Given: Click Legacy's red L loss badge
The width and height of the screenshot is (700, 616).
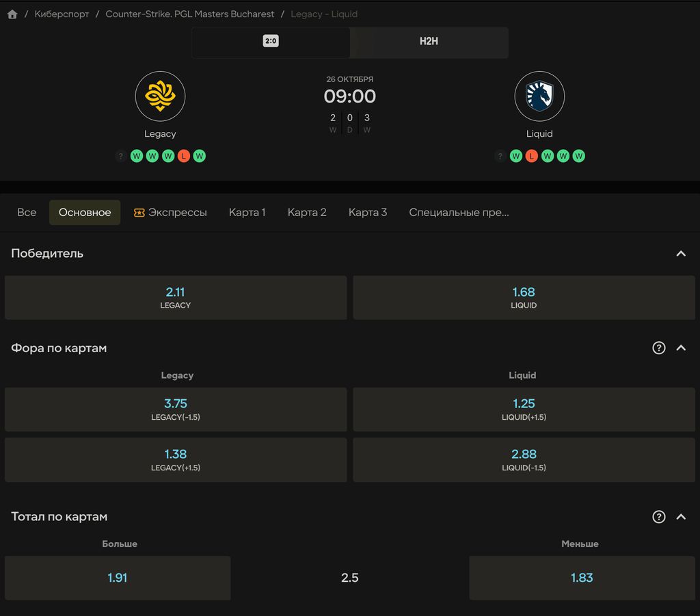Looking at the screenshot, I should 183,157.
